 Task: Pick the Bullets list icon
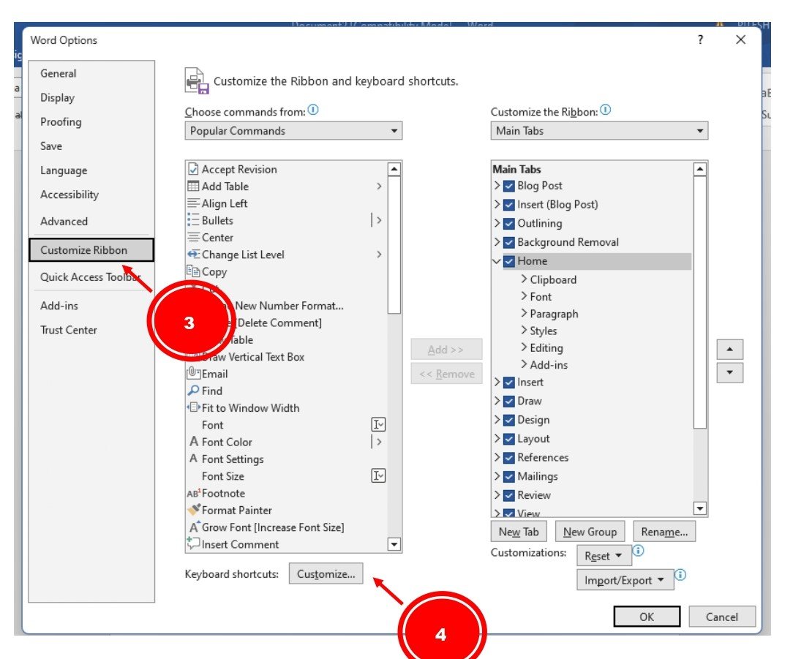tap(193, 221)
